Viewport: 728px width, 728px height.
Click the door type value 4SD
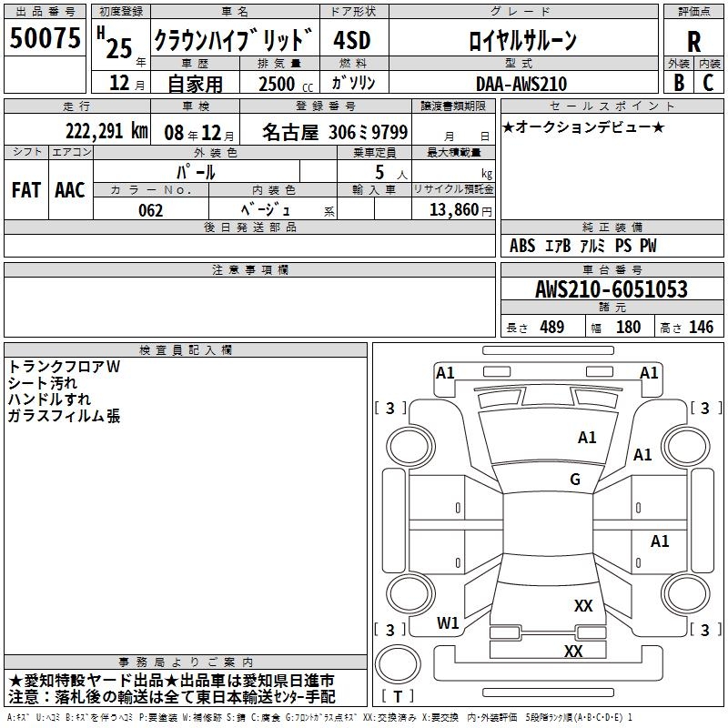352,40
